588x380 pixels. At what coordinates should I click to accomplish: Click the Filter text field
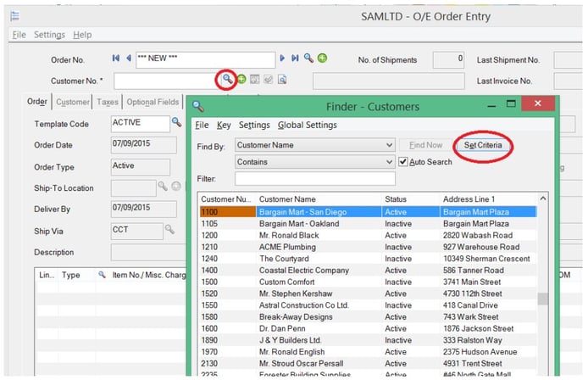click(315, 179)
